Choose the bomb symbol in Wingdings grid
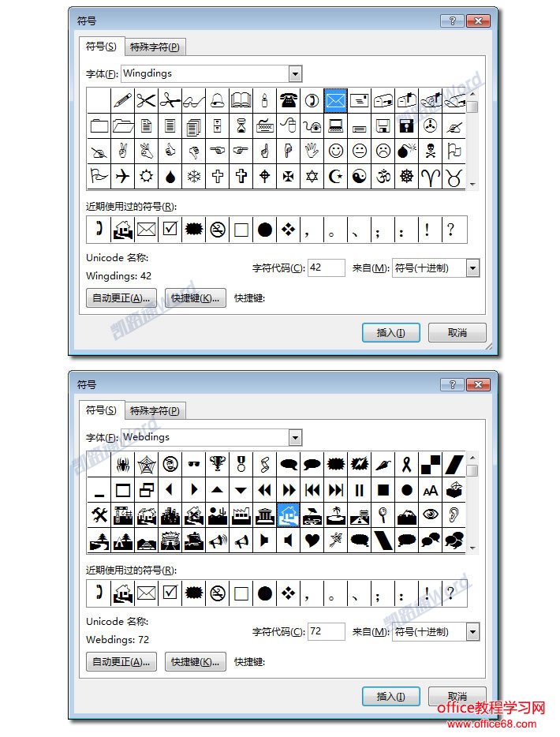 (406, 151)
